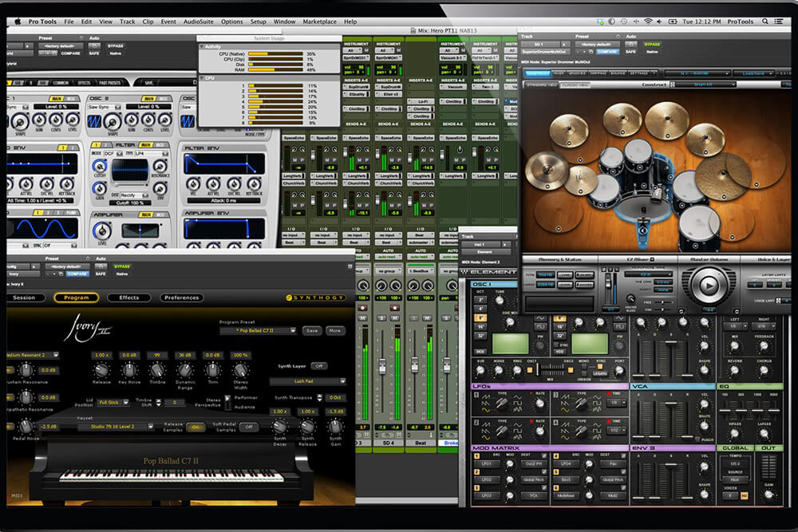Click the large ride cymbal on right
798x532 pixels.
723,176
